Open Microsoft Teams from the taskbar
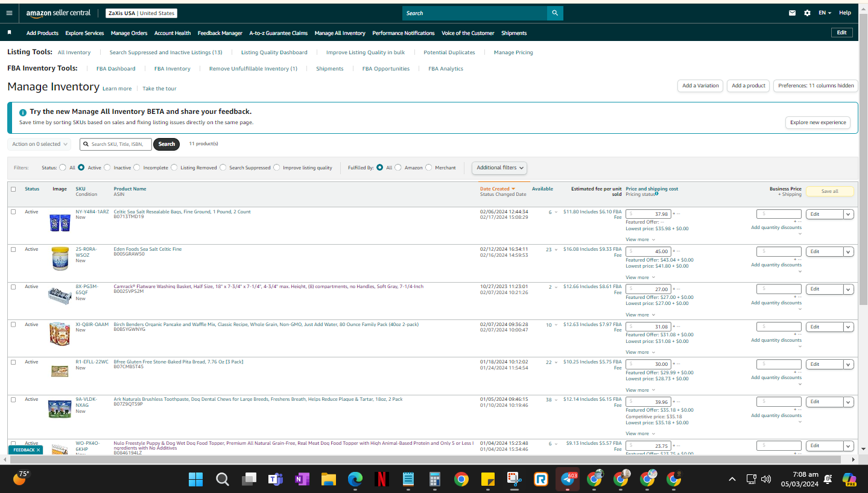Image resolution: width=868 pixels, height=493 pixels. tap(276, 480)
